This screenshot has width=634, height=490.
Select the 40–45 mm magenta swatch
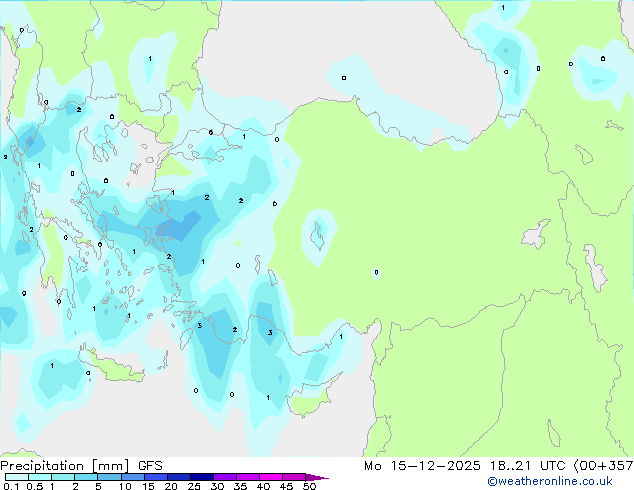point(271,477)
